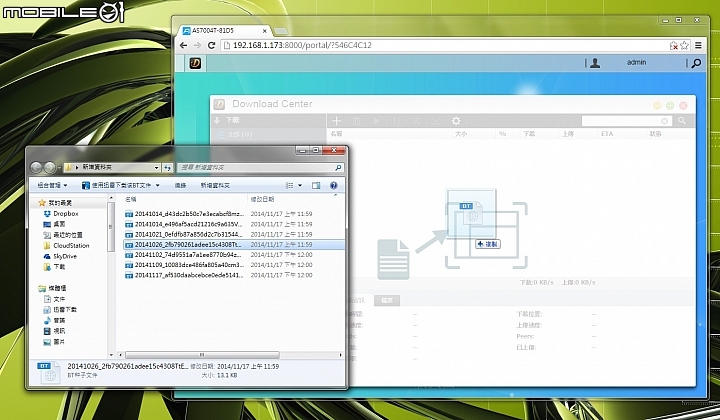720x420 pixels.
Task: Clear the Download Center search field with X
Action: coord(664,121)
